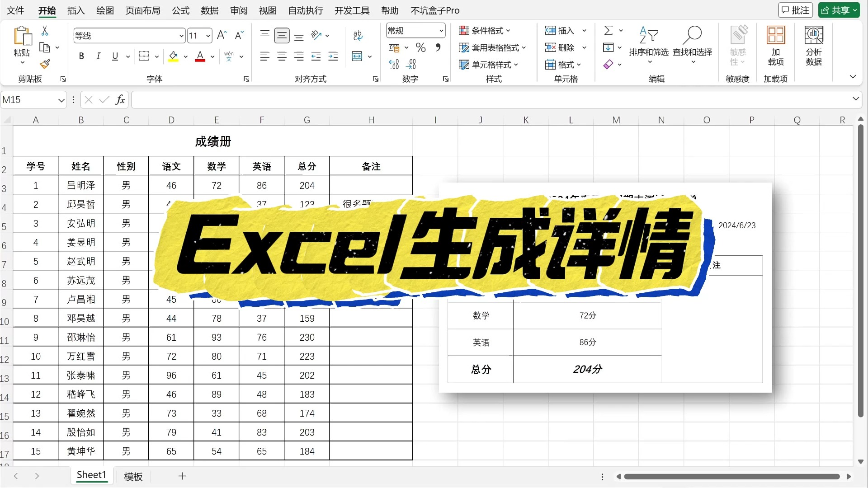868x488 pixels.
Task: Click the Analyze Data button
Action: coord(814,46)
